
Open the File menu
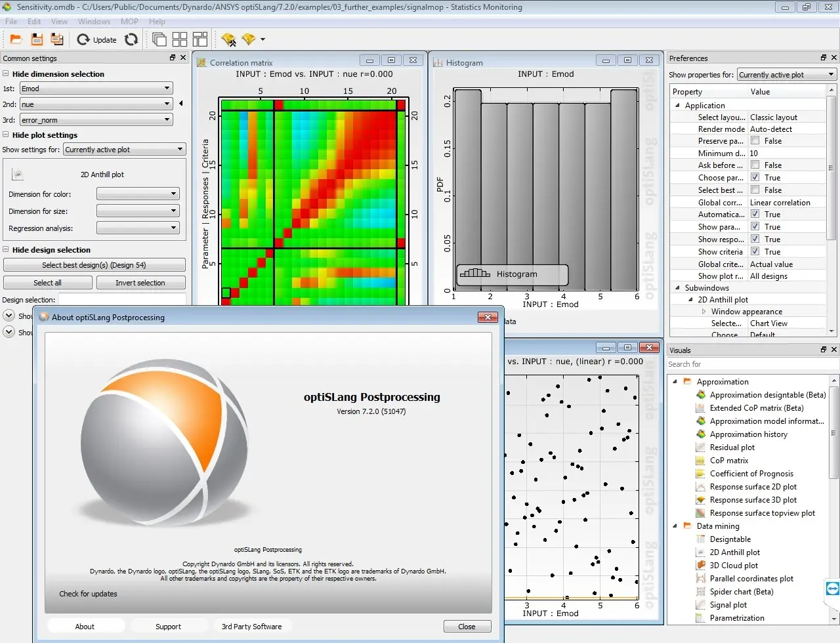(11, 22)
